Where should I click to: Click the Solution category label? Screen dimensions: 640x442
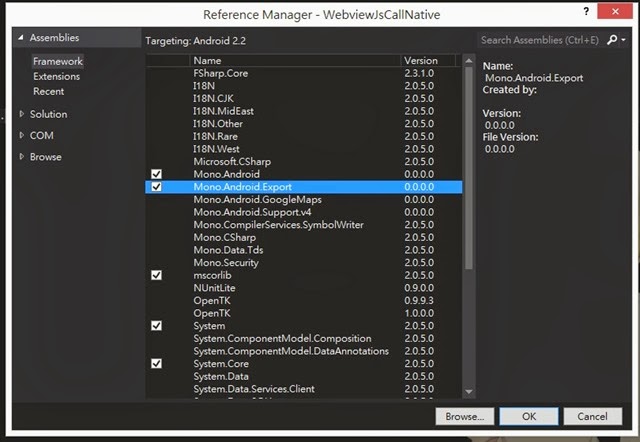pos(49,114)
